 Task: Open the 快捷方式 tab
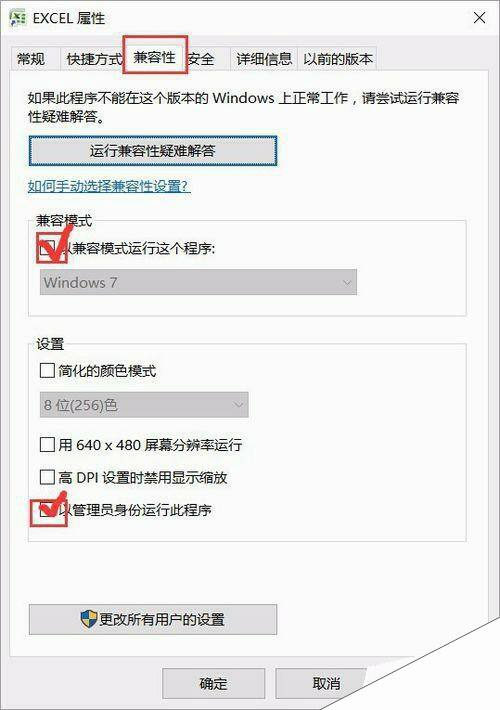(94, 59)
